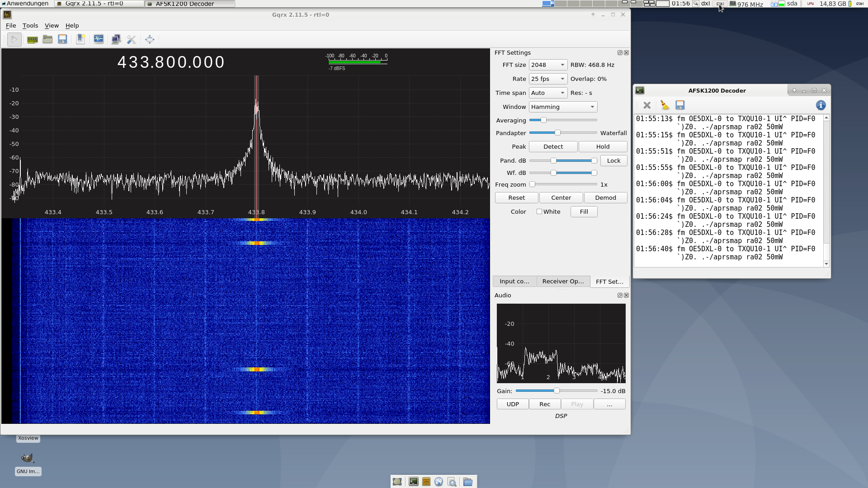Close the Audio panel
The height and width of the screenshot is (488, 868).
[x=626, y=296]
